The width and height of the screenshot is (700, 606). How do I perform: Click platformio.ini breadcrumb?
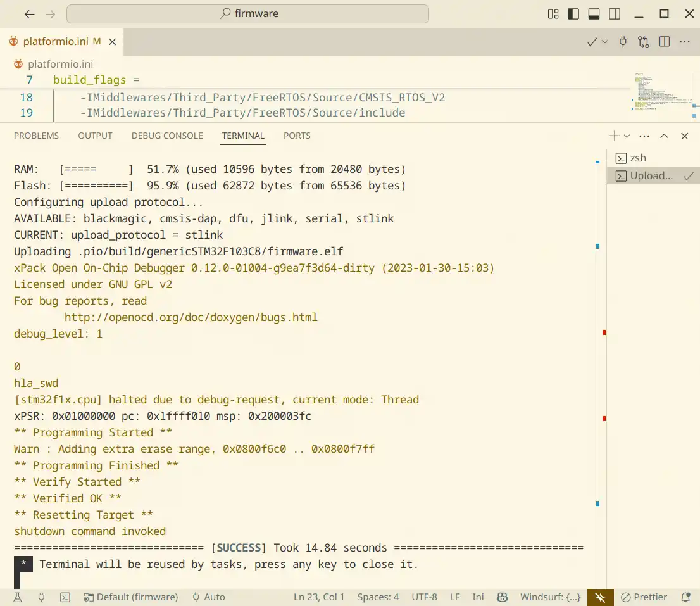point(60,65)
